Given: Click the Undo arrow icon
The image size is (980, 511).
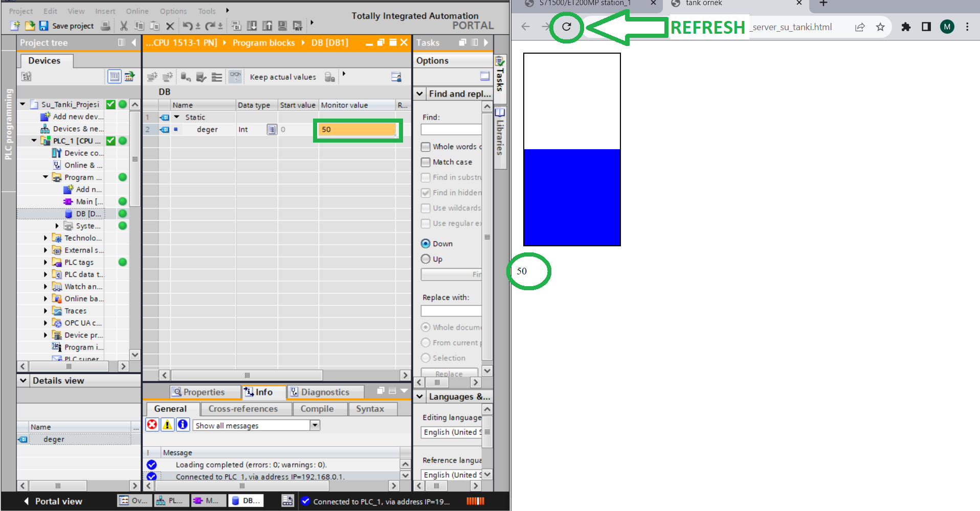Looking at the screenshot, I should 188,26.
